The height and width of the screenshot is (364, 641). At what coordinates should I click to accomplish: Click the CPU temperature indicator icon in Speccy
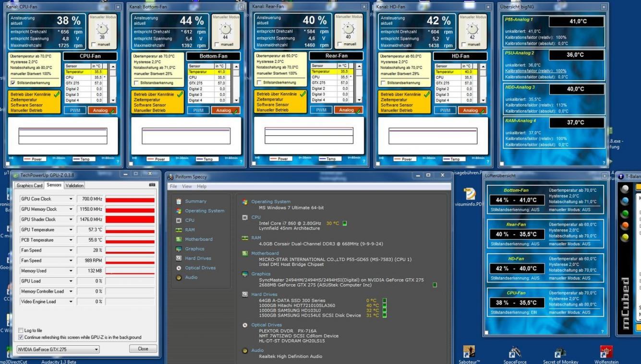(345, 223)
